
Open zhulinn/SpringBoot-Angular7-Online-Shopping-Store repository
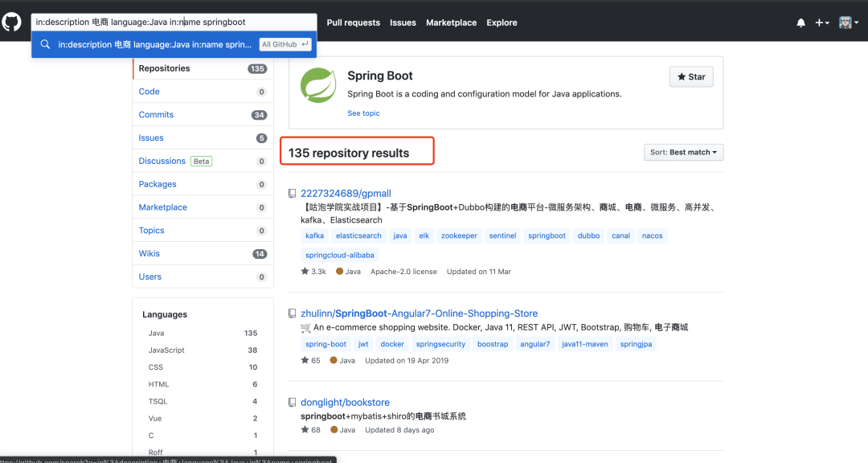coord(419,313)
